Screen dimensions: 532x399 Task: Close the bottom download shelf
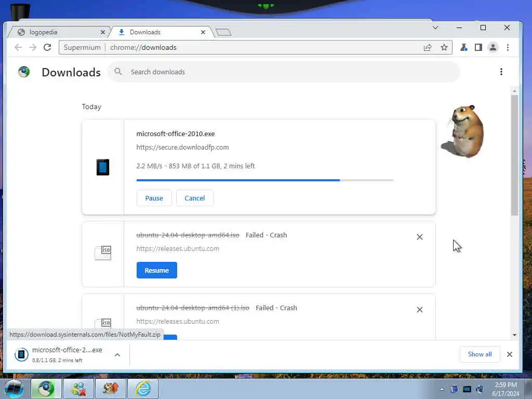(510, 354)
